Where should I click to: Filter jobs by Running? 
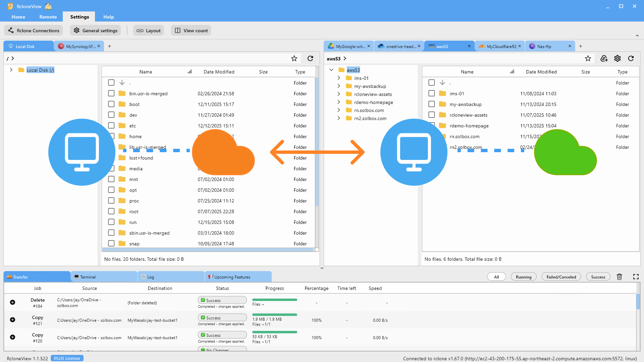pos(523,277)
